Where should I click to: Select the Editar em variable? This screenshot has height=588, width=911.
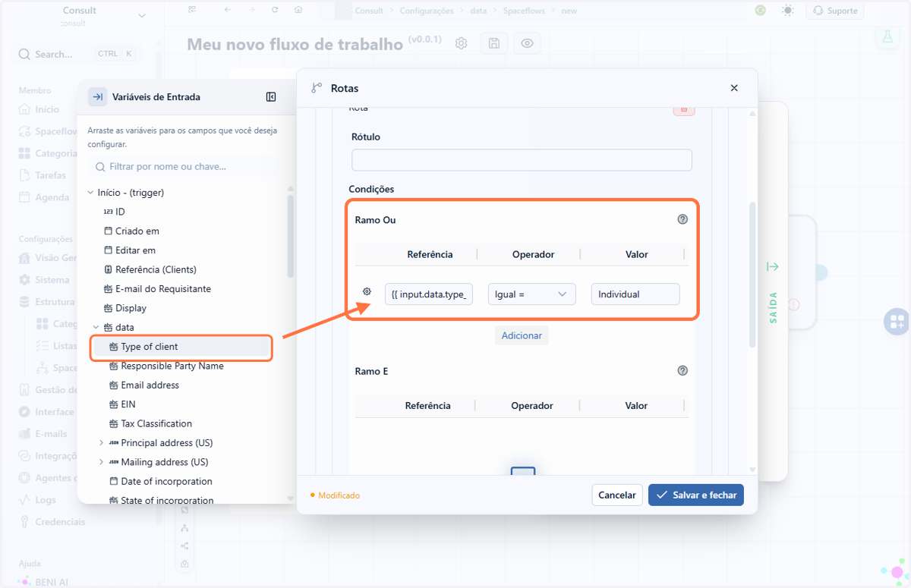tap(135, 250)
